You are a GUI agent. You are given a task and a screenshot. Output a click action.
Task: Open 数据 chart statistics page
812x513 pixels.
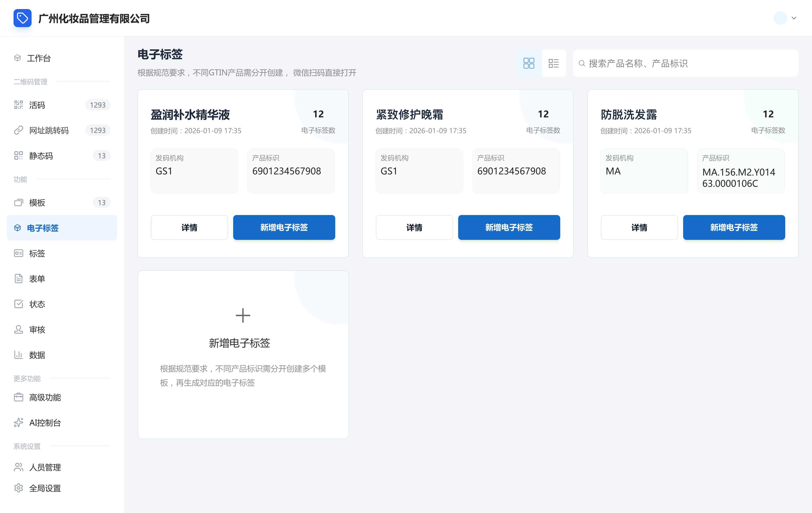click(37, 355)
